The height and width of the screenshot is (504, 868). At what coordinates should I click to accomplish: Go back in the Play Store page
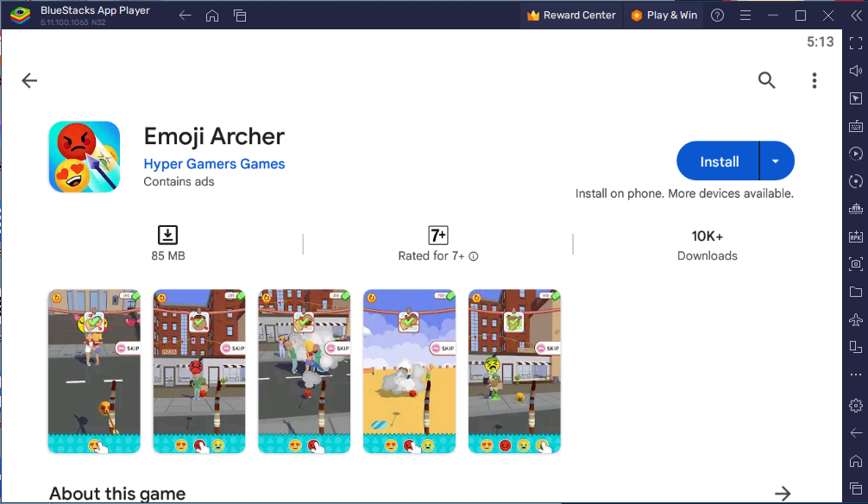29,80
